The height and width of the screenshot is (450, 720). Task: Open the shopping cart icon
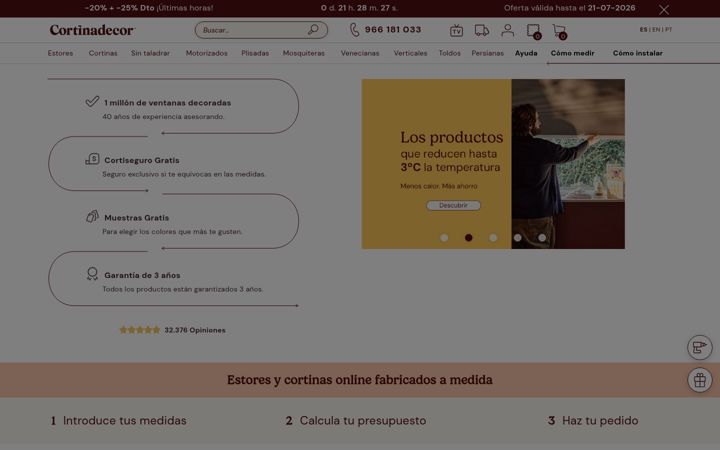(560, 31)
